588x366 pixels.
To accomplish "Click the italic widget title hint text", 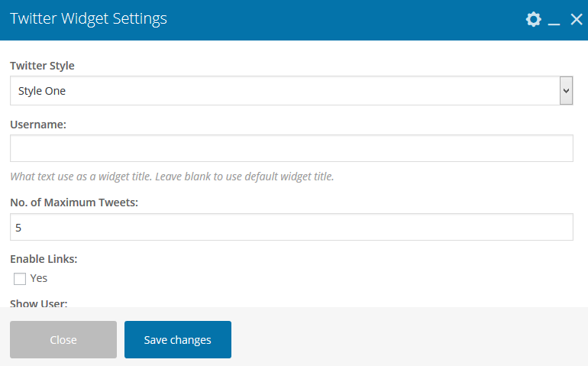I will click(172, 177).
